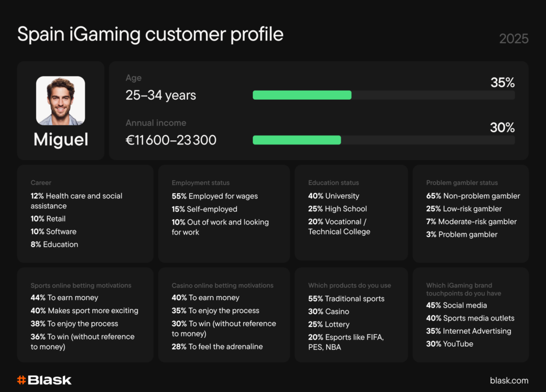Click the Blask logo icon

[x=22, y=380]
